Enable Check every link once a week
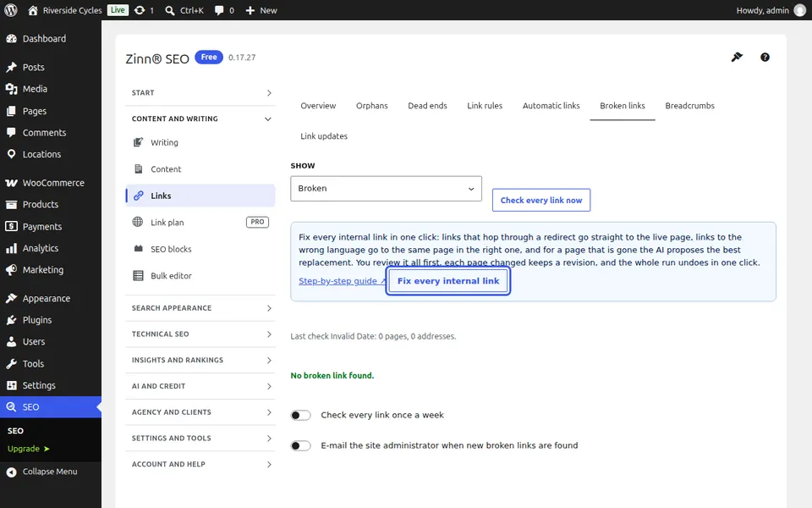 (300, 415)
